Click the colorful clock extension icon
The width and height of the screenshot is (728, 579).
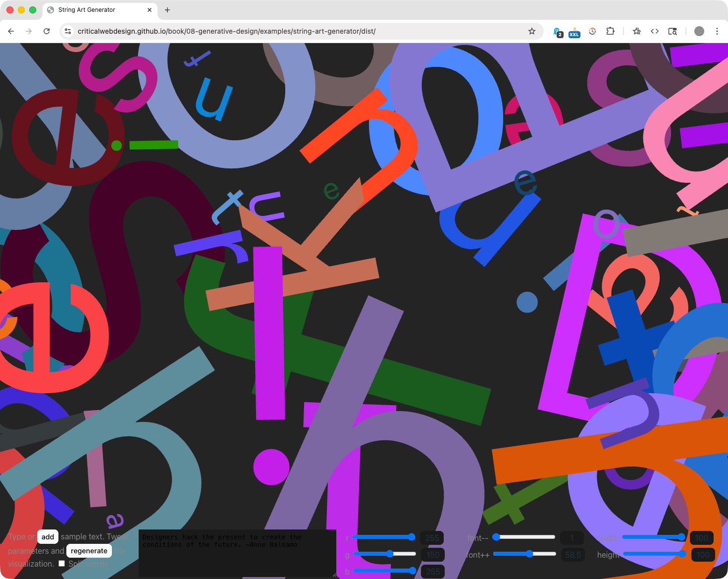pyautogui.click(x=592, y=31)
